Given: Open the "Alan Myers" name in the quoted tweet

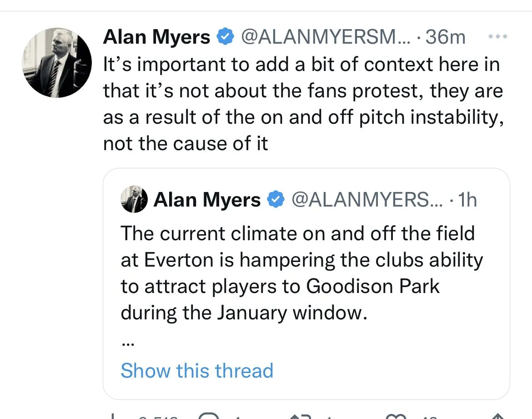Looking at the screenshot, I should 207,200.
